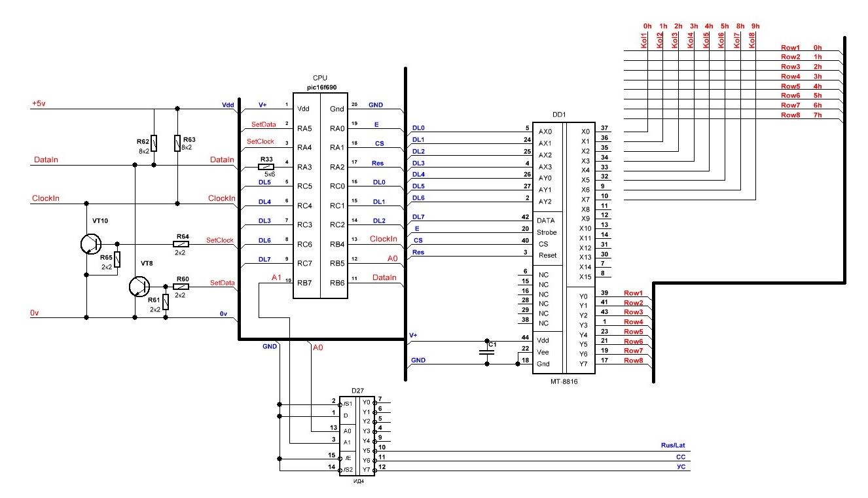868x498 pixels.
Task: Select resistor R33 on pin RA3
Action: (266, 167)
